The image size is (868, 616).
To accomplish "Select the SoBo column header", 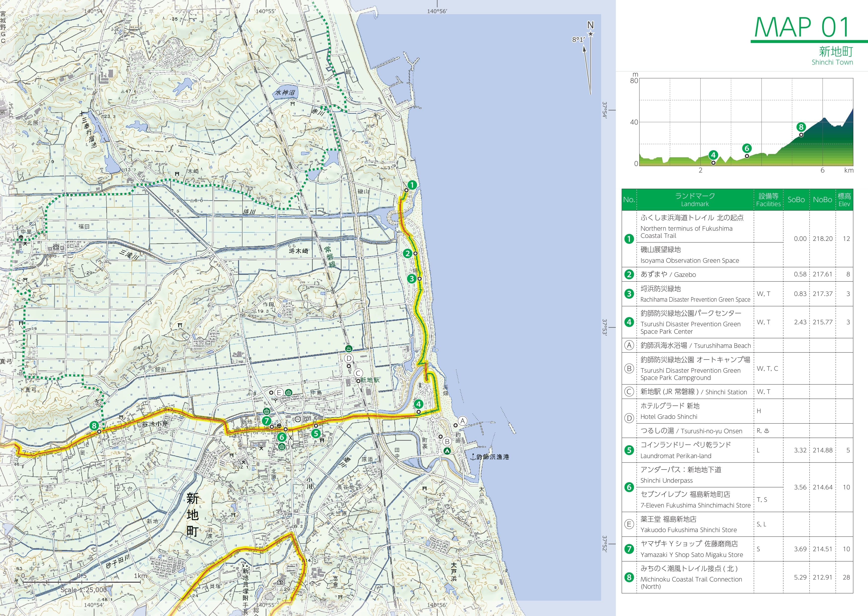I will click(796, 200).
